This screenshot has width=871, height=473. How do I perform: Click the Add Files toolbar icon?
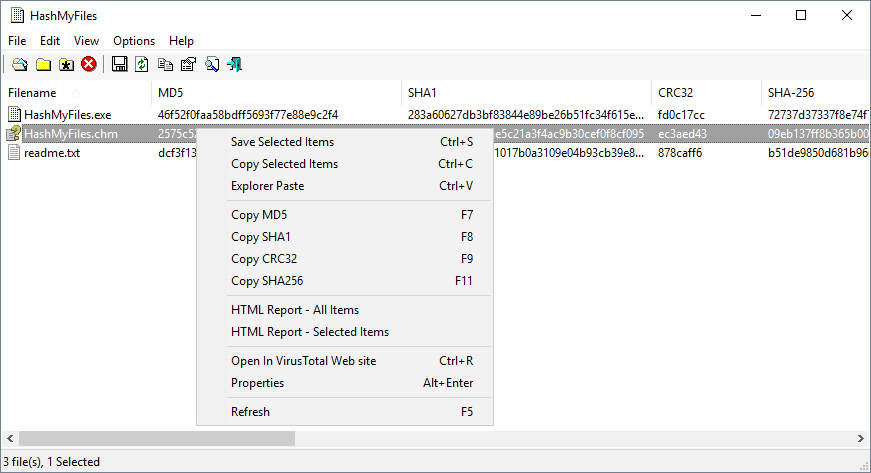pyautogui.click(x=19, y=65)
